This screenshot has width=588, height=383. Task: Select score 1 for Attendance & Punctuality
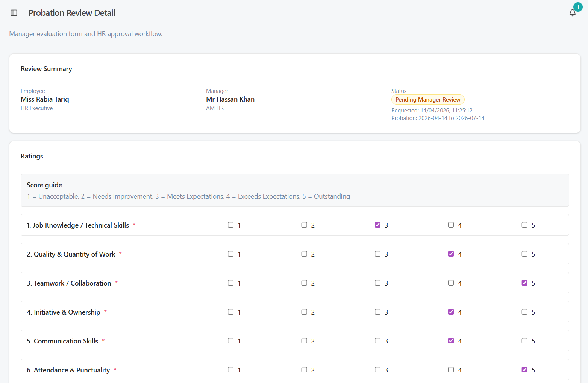pyautogui.click(x=230, y=370)
